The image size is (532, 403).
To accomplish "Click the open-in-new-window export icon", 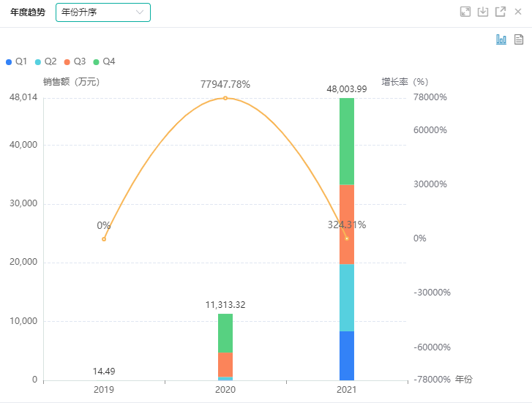I will pos(501,12).
